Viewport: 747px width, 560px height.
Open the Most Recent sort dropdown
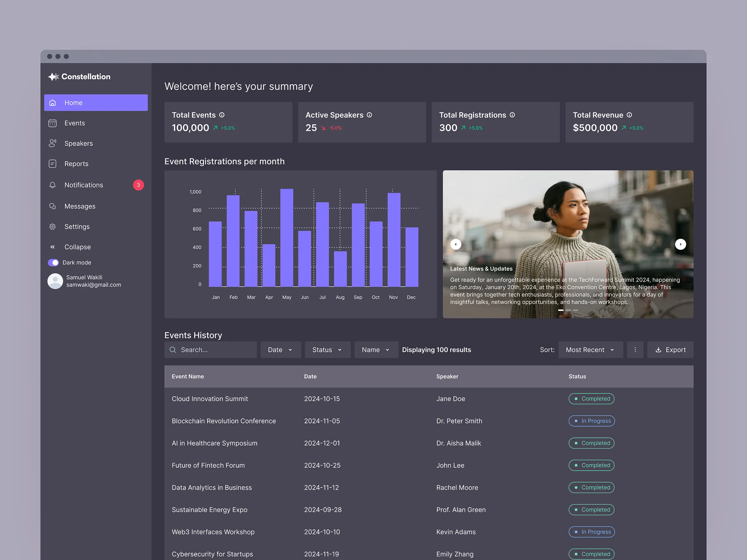click(x=590, y=350)
